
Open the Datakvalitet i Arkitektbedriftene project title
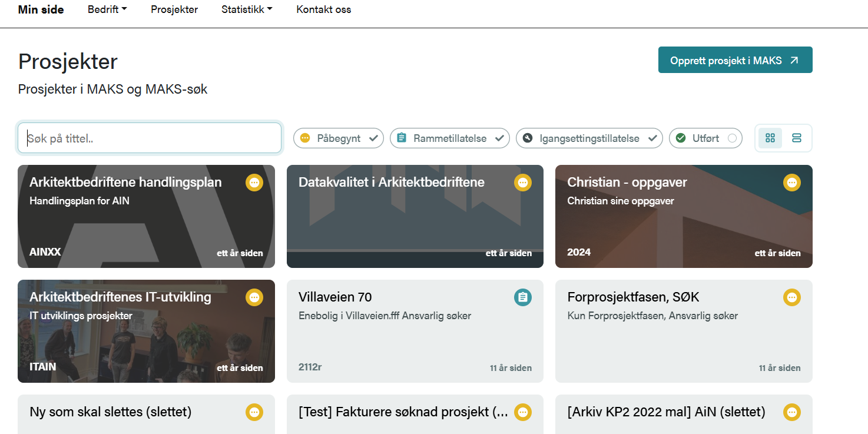tap(392, 183)
